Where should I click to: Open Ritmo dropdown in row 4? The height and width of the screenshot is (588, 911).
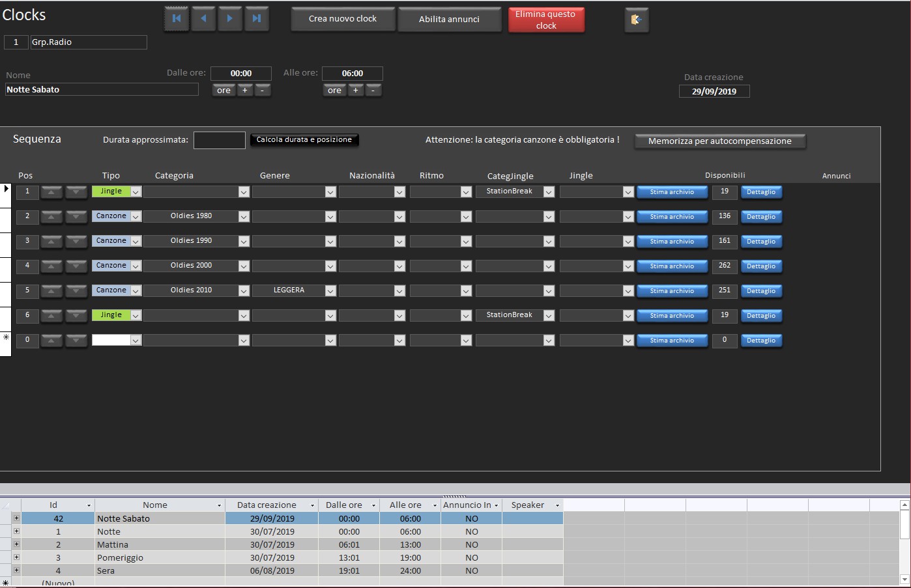point(466,266)
